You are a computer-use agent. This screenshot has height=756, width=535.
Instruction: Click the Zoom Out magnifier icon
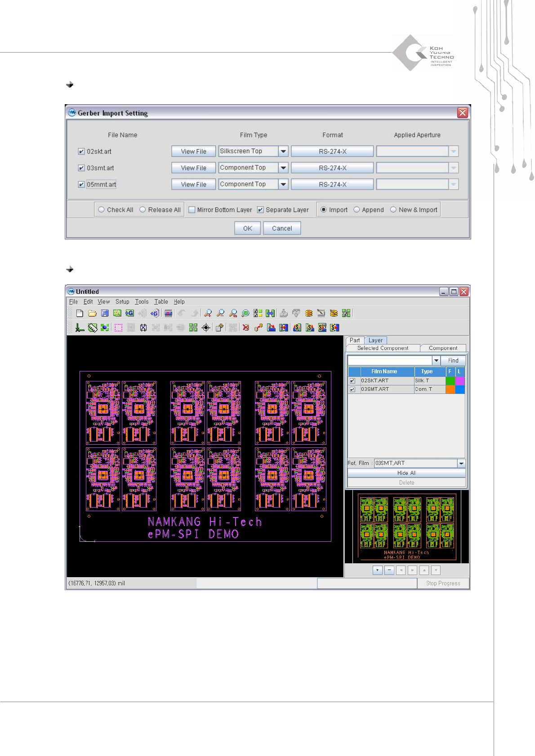click(220, 314)
